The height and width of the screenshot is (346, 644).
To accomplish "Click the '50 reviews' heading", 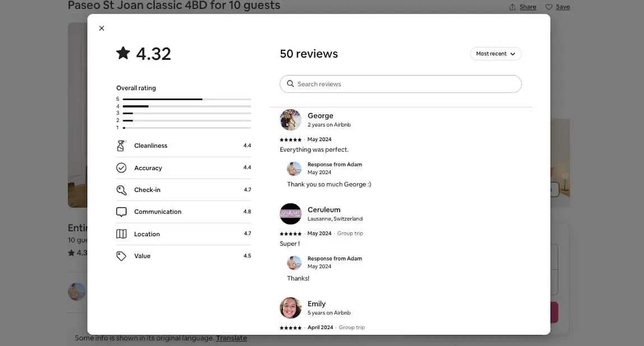I will click(309, 54).
